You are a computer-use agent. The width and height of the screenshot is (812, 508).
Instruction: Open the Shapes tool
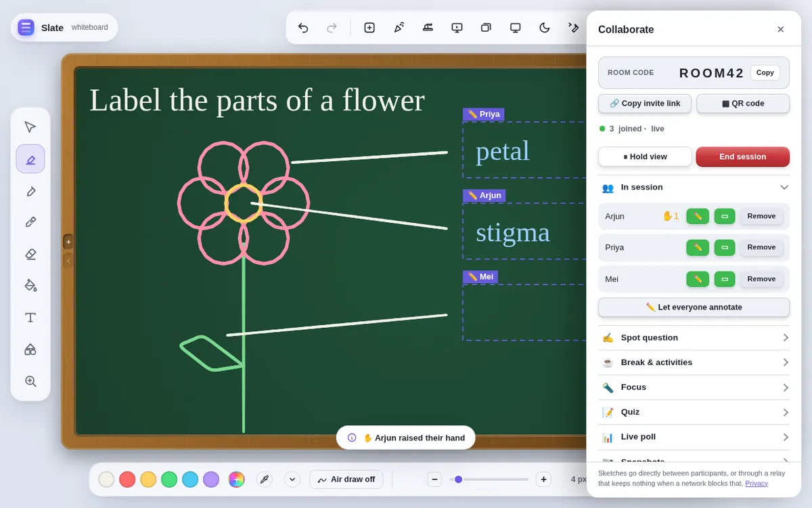(30, 350)
